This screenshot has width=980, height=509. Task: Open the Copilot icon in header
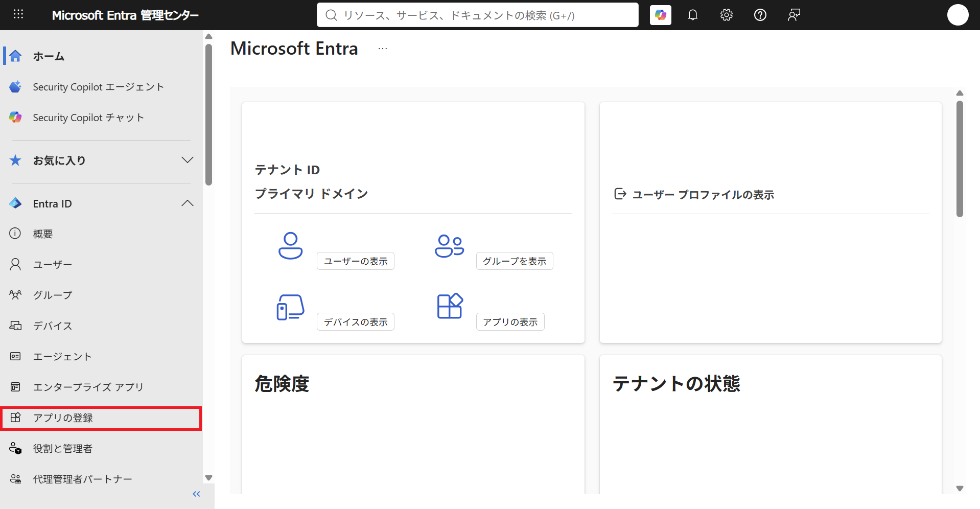[x=660, y=15]
